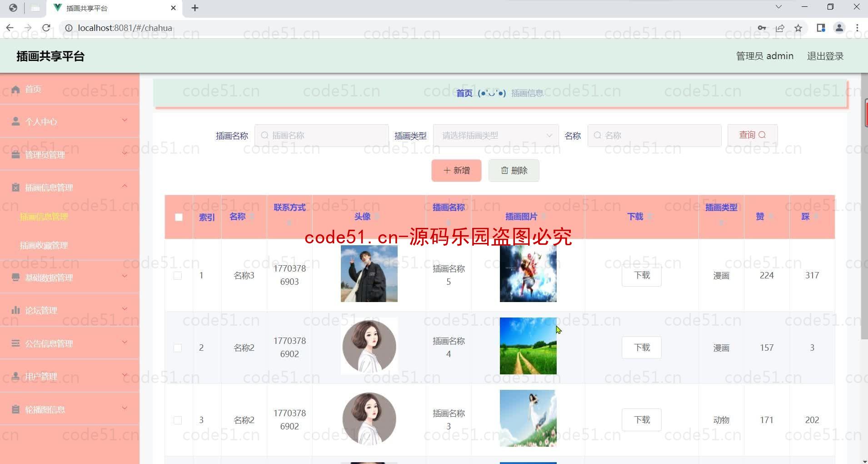Click the bar chart icon beside 论坛管理

click(x=16, y=310)
